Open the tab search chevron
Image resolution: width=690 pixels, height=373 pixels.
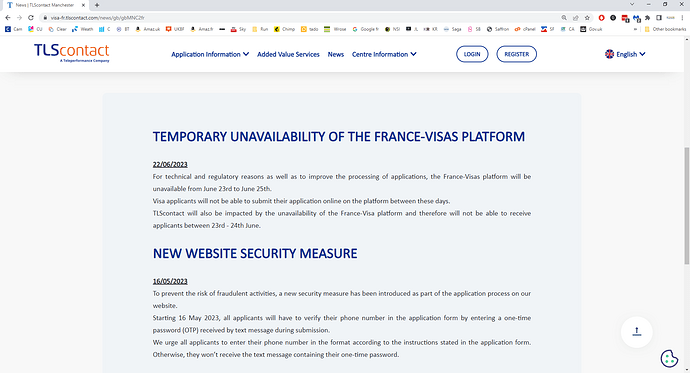click(x=632, y=4)
